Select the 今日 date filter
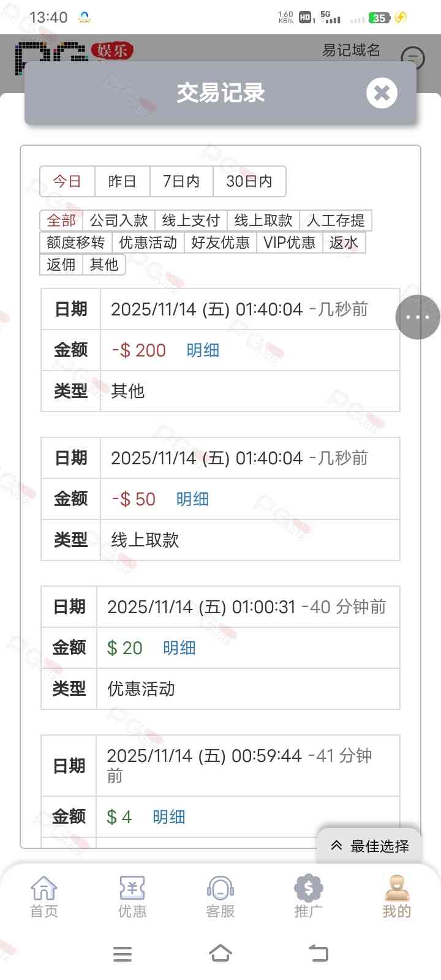The width and height of the screenshot is (441, 980). 67,181
